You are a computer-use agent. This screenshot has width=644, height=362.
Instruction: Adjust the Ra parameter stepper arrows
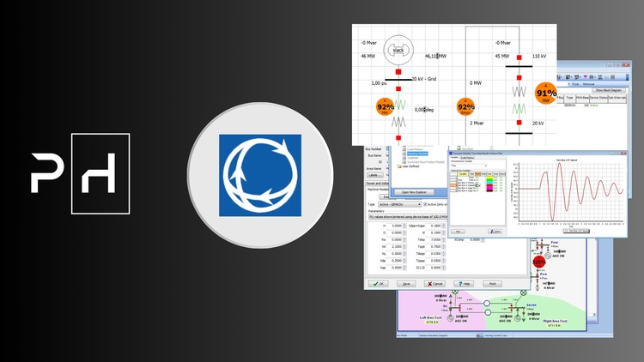coord(404,239)
